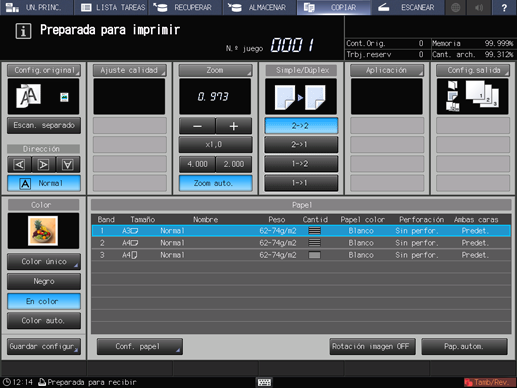Click the Escan. separado button
Image resolution: width=517 pixels, height=388 pixels.
44,125
